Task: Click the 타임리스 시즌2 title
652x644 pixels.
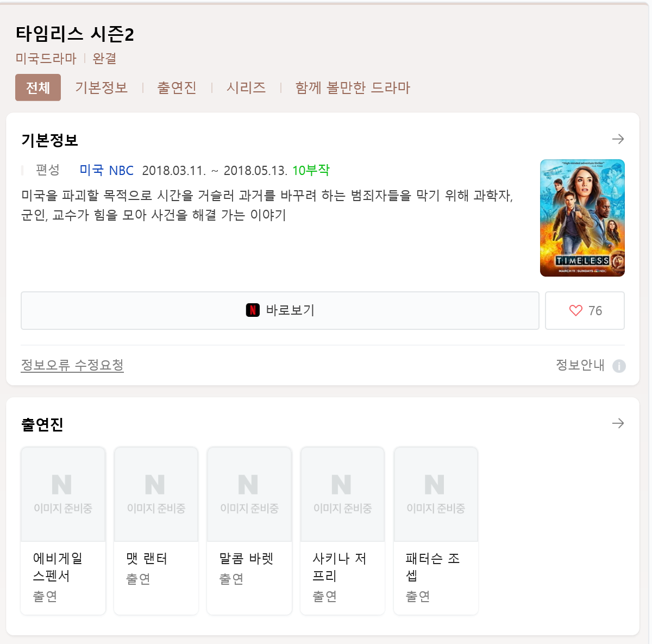Action: pyautogui.click(x=75, y=34)
